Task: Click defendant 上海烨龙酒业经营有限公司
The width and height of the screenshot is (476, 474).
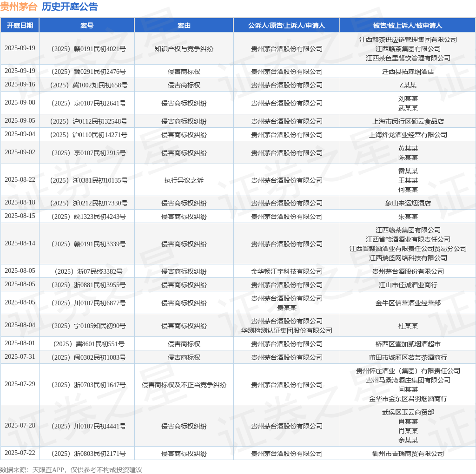Action: 408,135
